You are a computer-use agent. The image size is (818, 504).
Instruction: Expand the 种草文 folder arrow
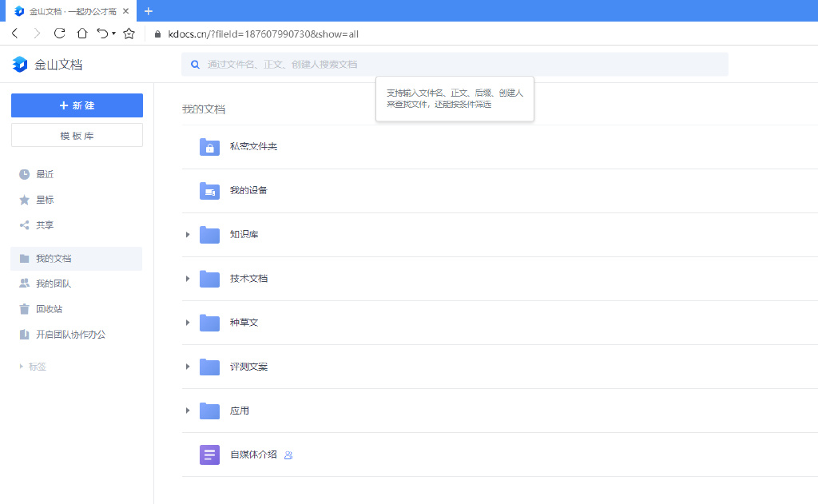click(188, 323)
